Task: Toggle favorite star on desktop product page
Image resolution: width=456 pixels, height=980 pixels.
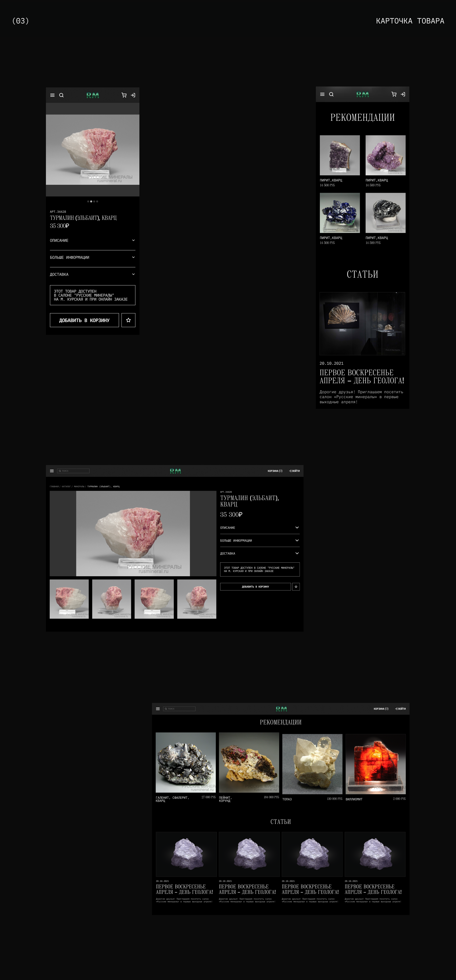Action: pyautogui.click(x=296, y=587)
